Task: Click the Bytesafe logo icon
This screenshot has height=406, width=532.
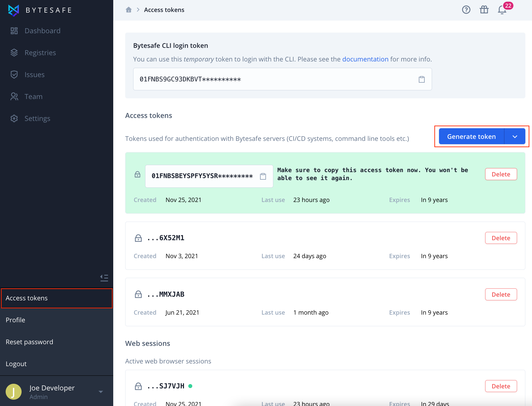Action: click(14, 10)
